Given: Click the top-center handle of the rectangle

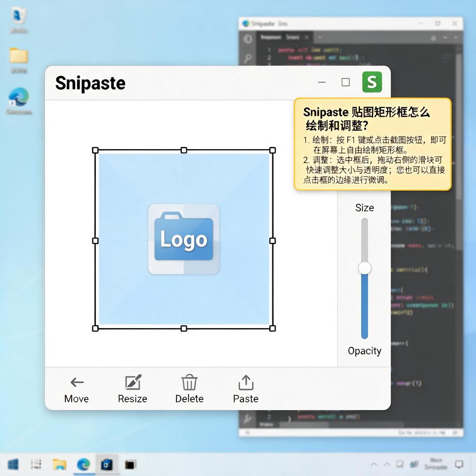Looking at the screenshot, I should point(184,150).
